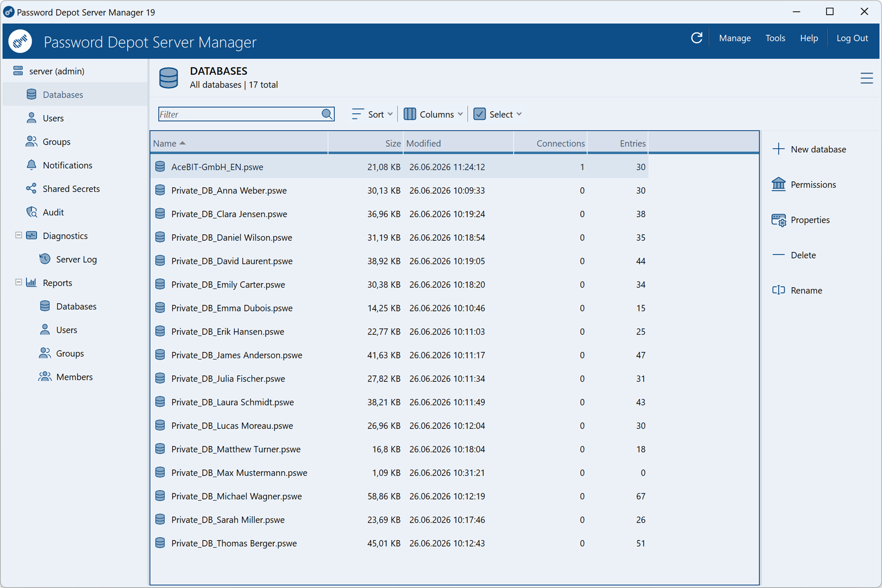Click database icon for Private_DB_Max Mustermann.pswe
Image resolution: width=882 pixels, height=588 pixels.
coord(160,472)
